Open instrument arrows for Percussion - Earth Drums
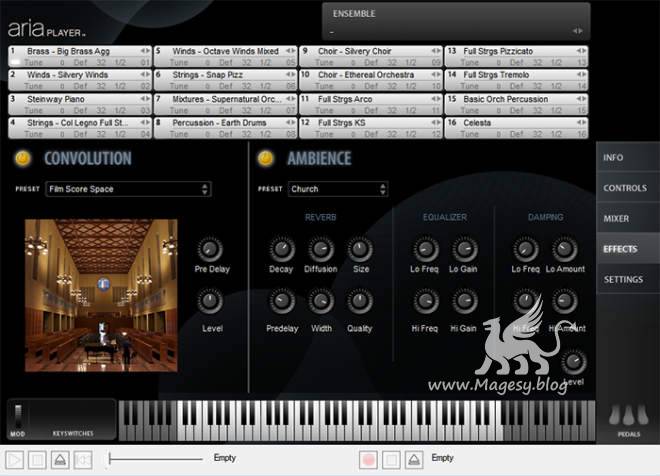The height and width of the screenshot is (476, 660). [x=290, y=122]
